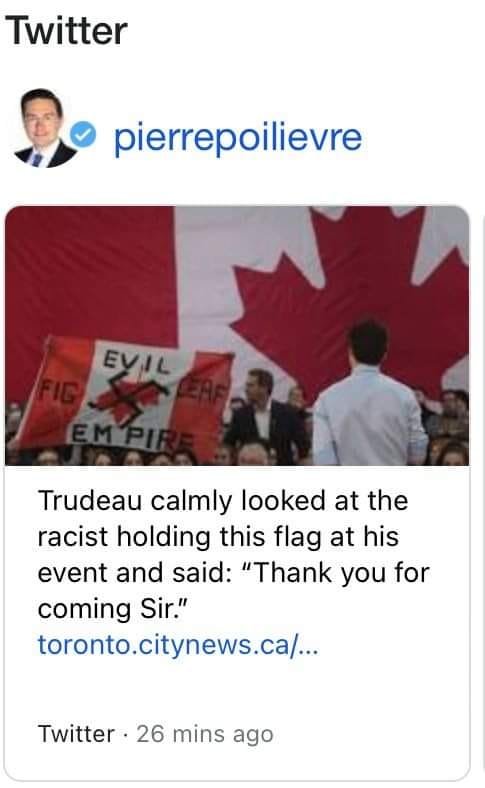Viewport: 485px width, 788px height.
Task: Select the Twitter section heading
Action: click(x=66, y=31)
